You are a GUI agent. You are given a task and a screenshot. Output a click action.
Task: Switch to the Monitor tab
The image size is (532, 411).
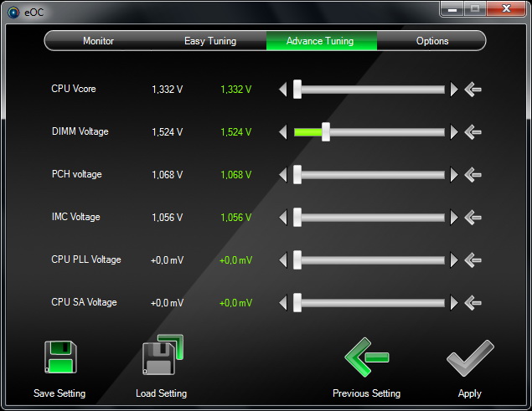coord(98,41)
